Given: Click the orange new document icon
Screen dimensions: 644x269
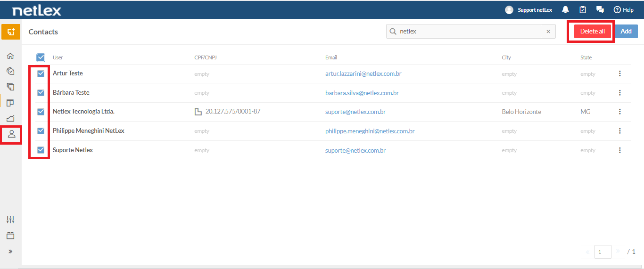Looking at the screenshot, I should tap(11, 32).
